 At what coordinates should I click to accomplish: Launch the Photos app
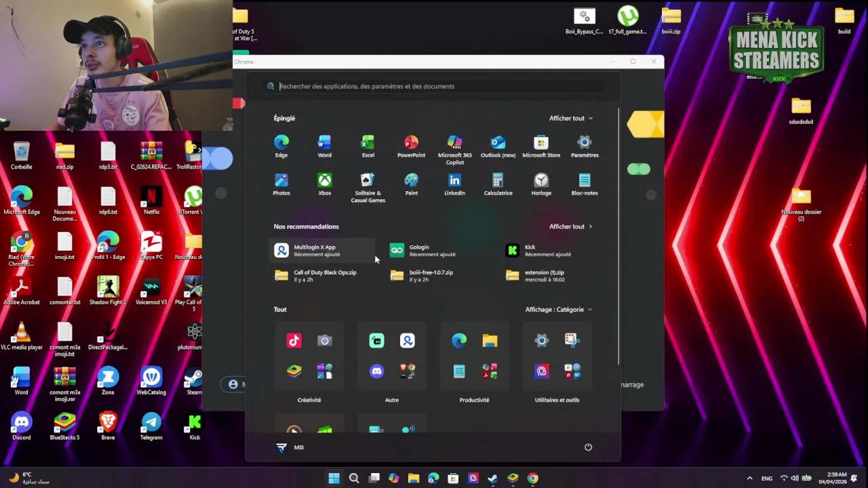point(281,184)
